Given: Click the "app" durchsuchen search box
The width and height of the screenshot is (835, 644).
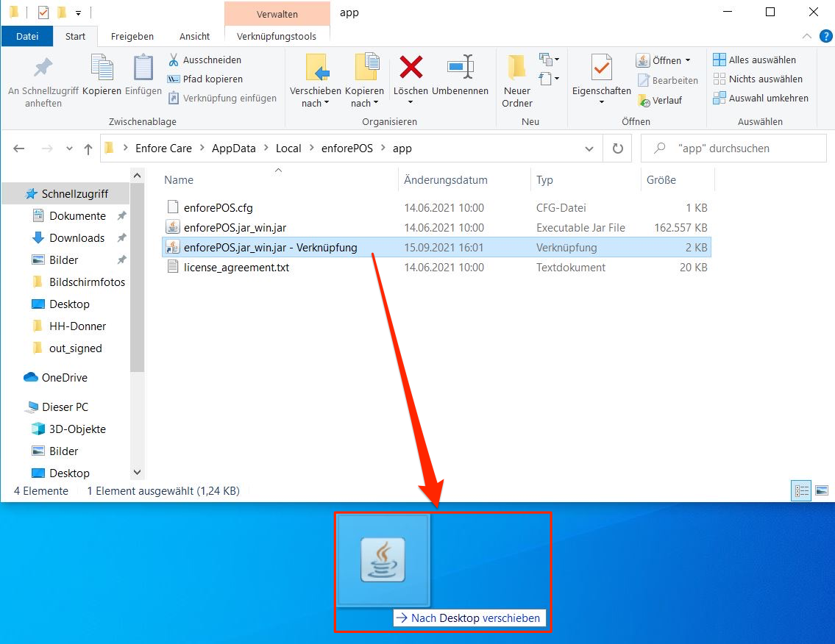Looking at the screenshot, I should point(734,149).
